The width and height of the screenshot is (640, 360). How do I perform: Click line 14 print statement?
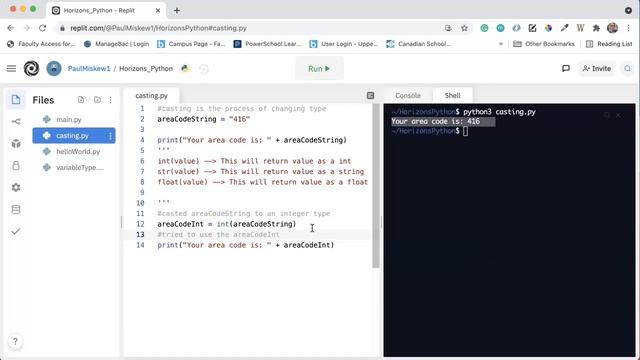pos(246,245)
